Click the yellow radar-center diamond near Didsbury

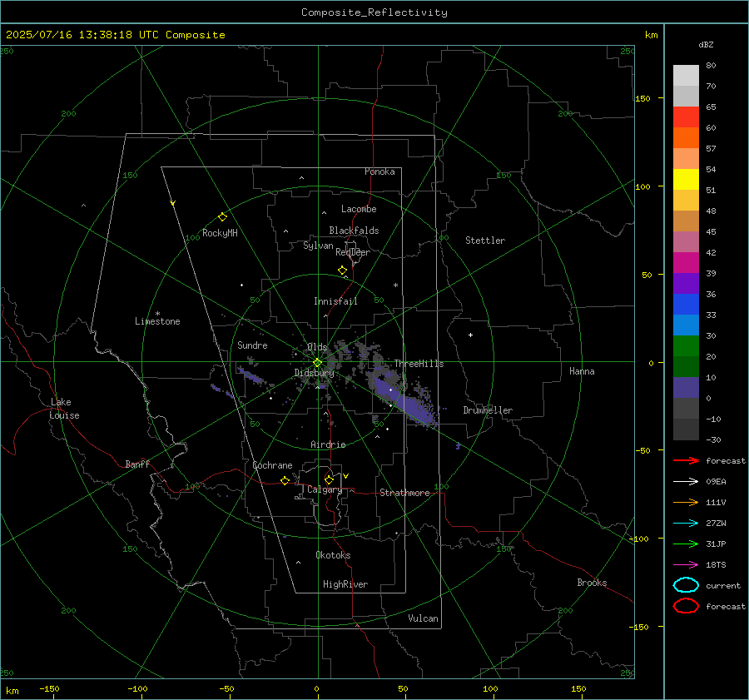click(317, 363)
